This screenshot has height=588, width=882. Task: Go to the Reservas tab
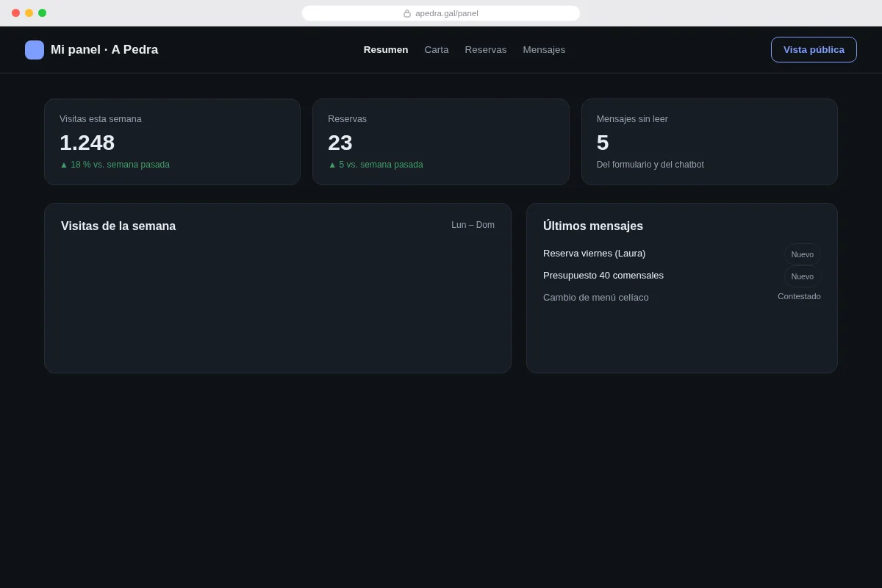486,50
